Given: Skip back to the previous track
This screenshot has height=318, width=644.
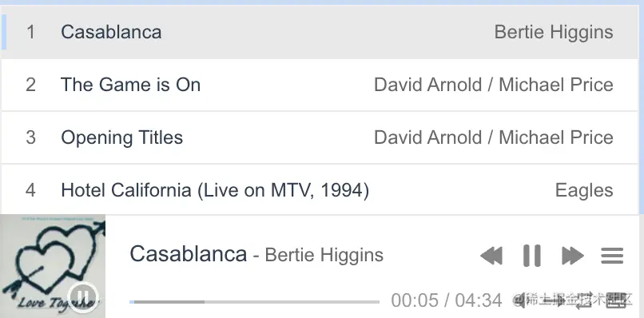Looking at the screenshot, I should (x=491, y=256).
